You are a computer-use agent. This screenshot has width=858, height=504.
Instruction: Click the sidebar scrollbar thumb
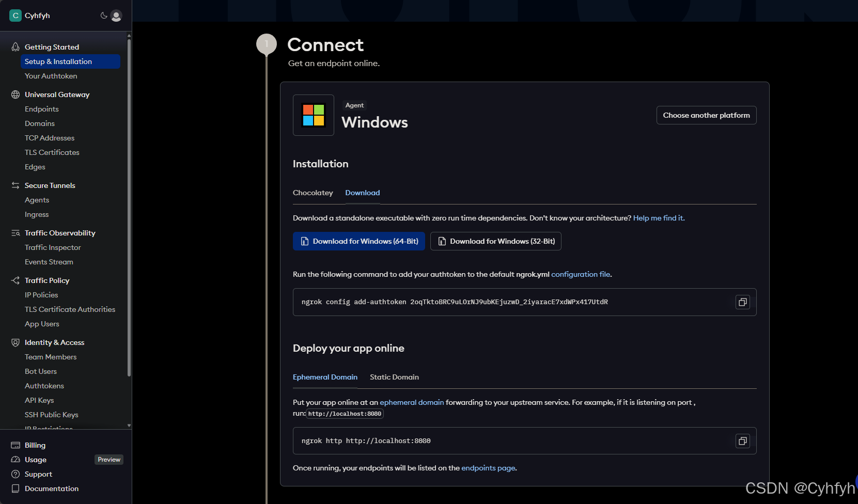pos(129,208)
